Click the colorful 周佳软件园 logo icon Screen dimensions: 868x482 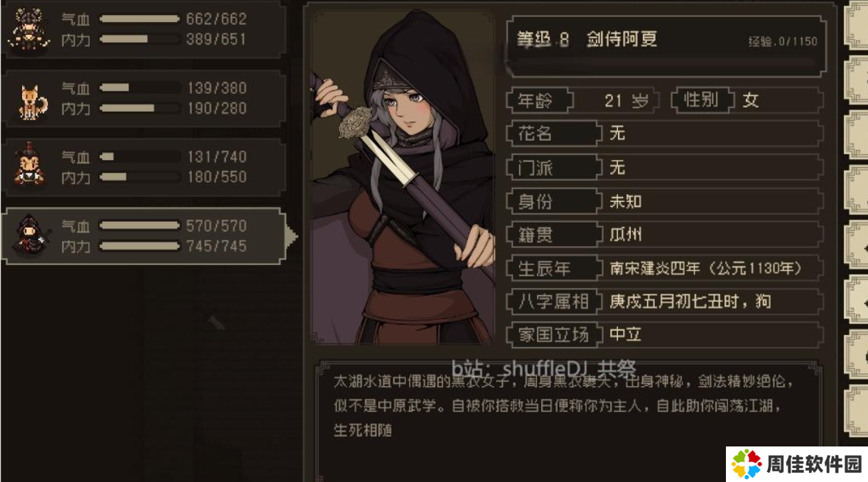746,464
